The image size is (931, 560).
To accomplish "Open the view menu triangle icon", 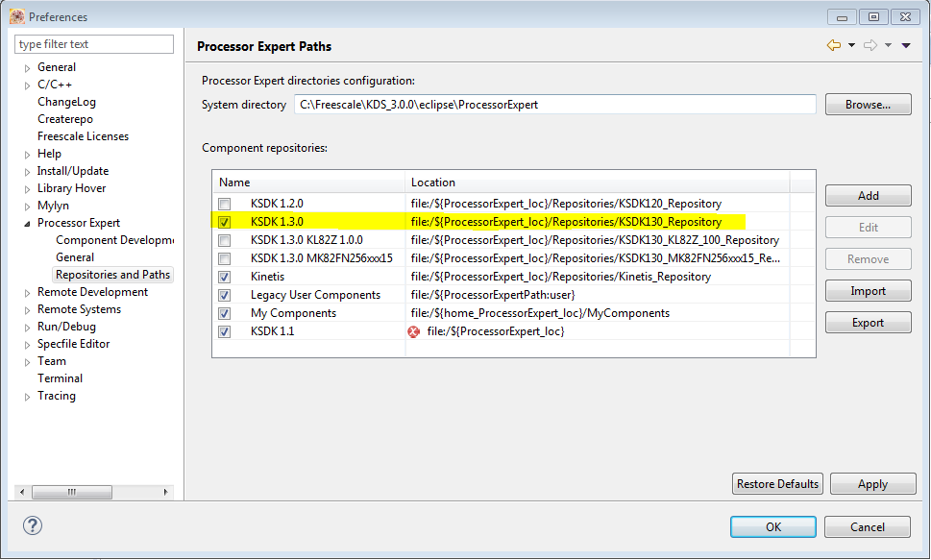I will point(906,46).
